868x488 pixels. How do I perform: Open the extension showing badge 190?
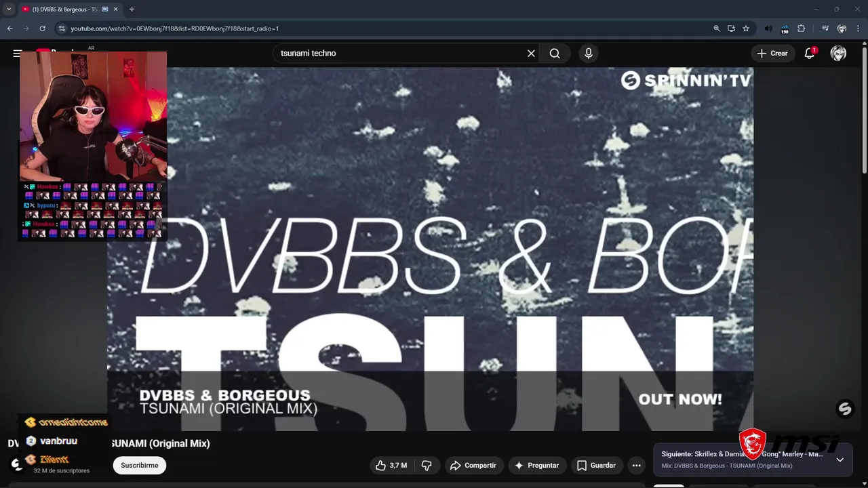click(785, 29)
